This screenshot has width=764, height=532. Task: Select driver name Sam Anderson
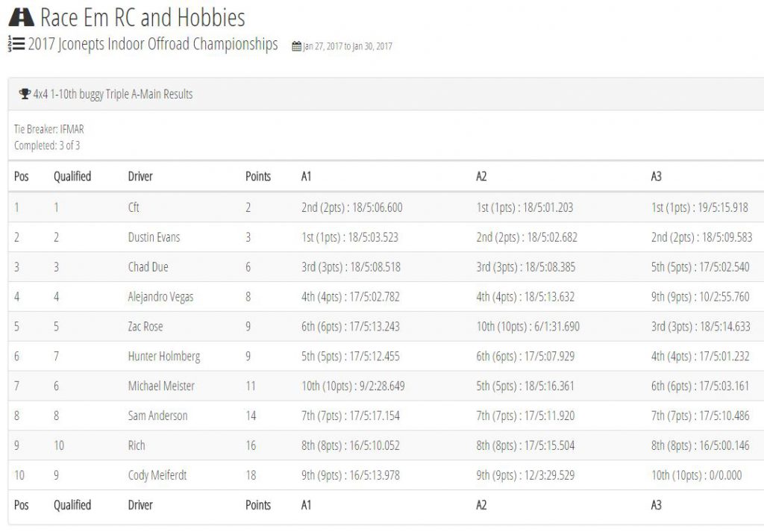(158, 416)
